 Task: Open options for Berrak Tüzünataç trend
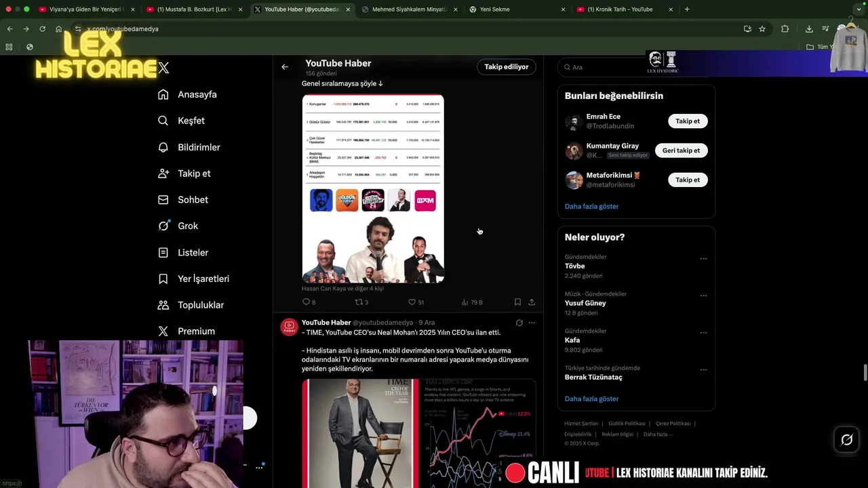click(x=703, y=370)
